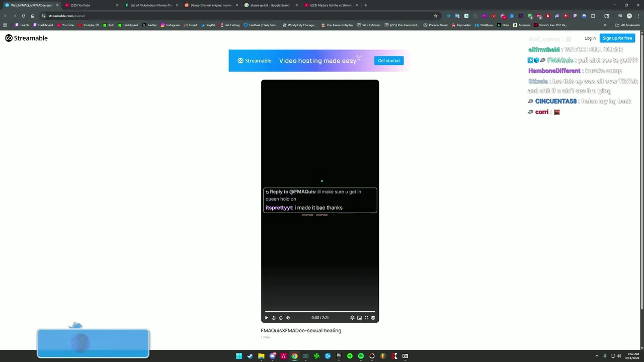644x362 pixels.
Task: Open the Youtube TV bookmark
Action: [89, 25]
